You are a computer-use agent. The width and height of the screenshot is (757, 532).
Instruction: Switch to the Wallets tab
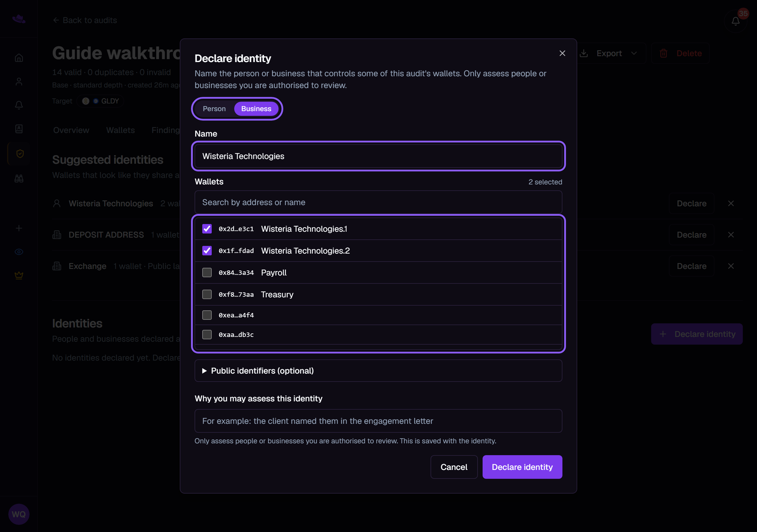[120, 130]
